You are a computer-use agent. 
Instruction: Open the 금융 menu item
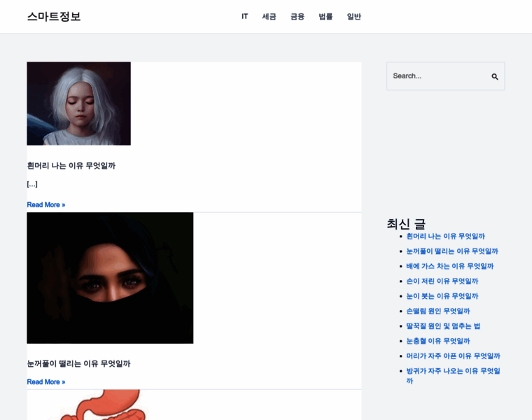[x=297, y=16]
